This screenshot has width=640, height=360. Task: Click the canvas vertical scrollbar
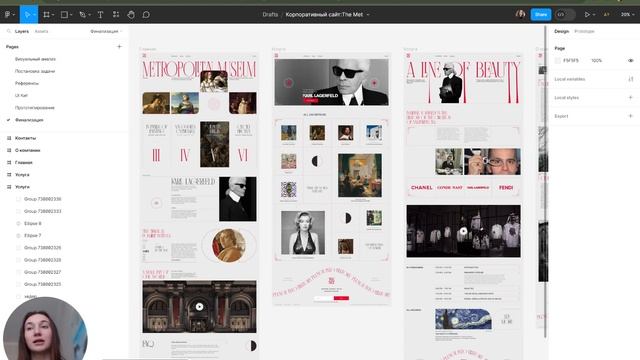pyautogui.click(x=545, y=182)
